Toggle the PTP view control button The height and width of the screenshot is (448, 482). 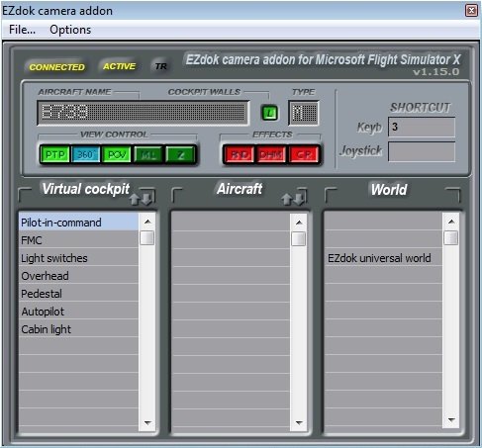click(55, 154)
